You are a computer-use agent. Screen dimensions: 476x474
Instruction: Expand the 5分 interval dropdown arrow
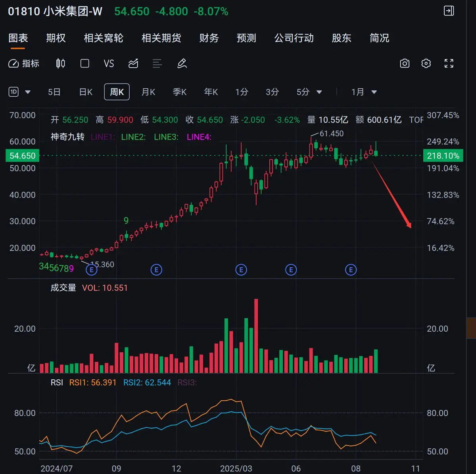pyautogui.click(x=319, y=92)
